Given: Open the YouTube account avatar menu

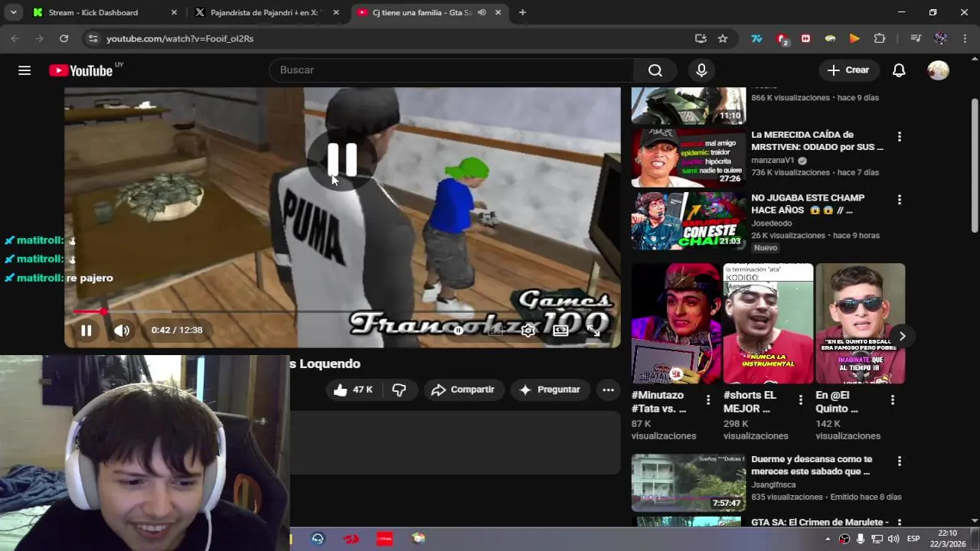Looking at the screenshot, I should tap(938, 70).
